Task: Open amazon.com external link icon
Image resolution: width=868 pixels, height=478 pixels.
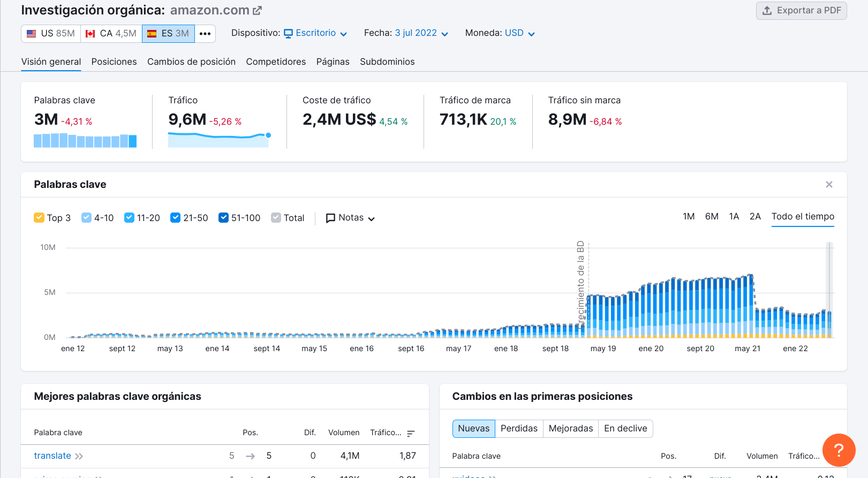Action: pos(258,10)
